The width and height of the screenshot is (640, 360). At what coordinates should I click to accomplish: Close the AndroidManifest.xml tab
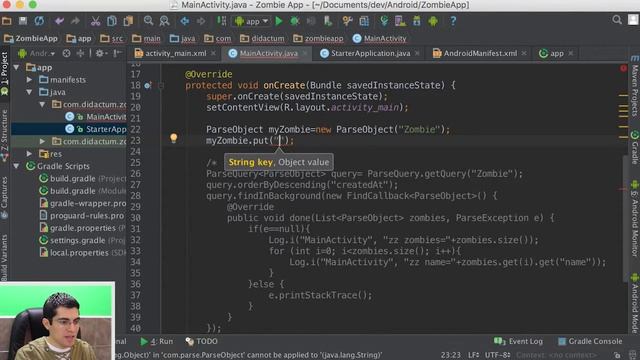tap(524, 53)
